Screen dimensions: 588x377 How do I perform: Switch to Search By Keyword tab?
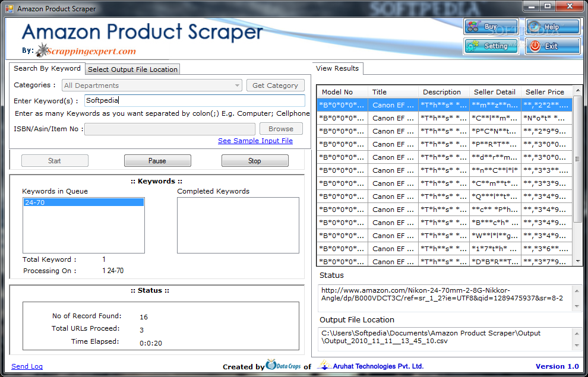(48, 69)
